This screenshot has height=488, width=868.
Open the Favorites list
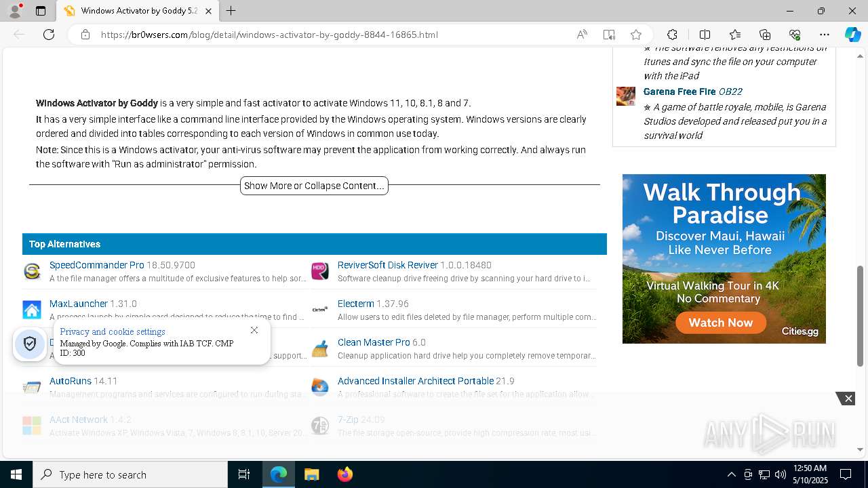click(735, 35)
